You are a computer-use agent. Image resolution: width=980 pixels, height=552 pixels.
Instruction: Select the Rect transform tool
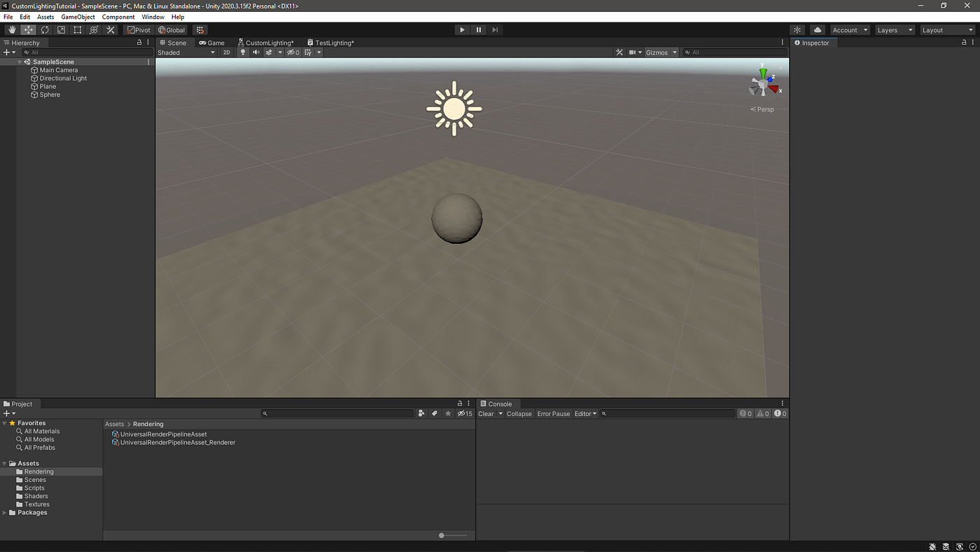78,30
